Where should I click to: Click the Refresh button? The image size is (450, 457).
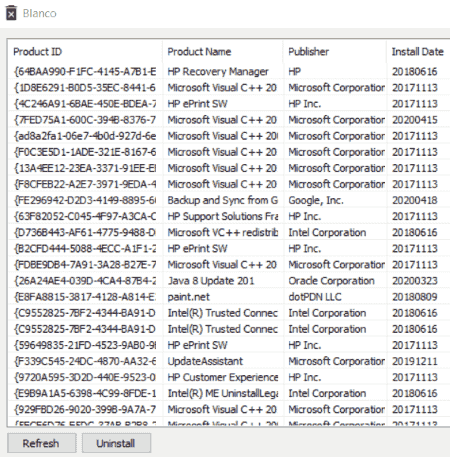pos(41,443)
